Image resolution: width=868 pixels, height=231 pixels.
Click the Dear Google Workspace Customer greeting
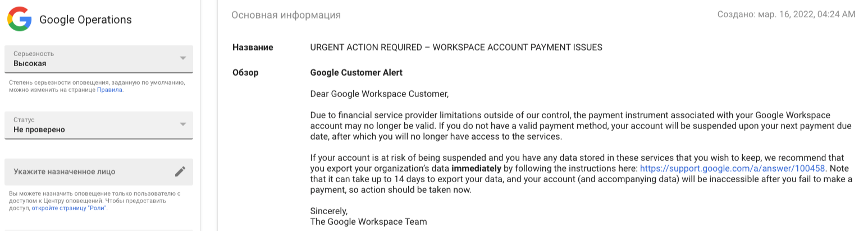380,94
